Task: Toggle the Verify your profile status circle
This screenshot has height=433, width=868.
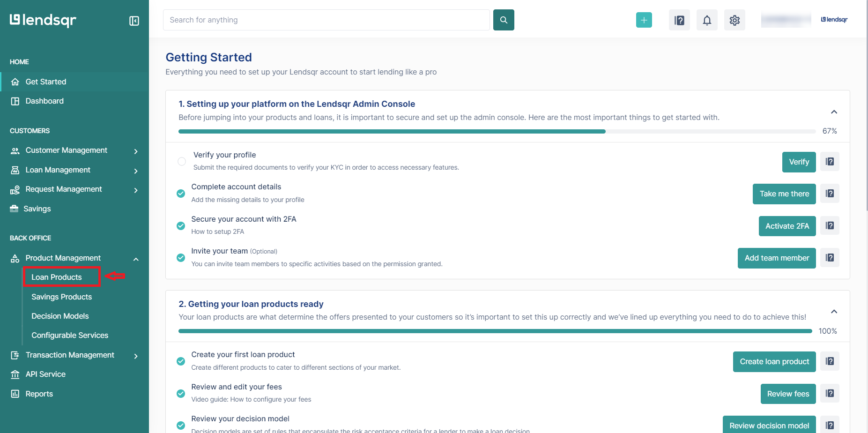Action: (x=182, y=161)
